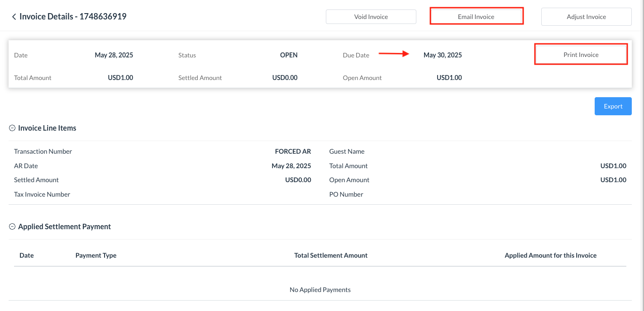
Task: Click the Payment Type column header
Action: tap(96, 255)
